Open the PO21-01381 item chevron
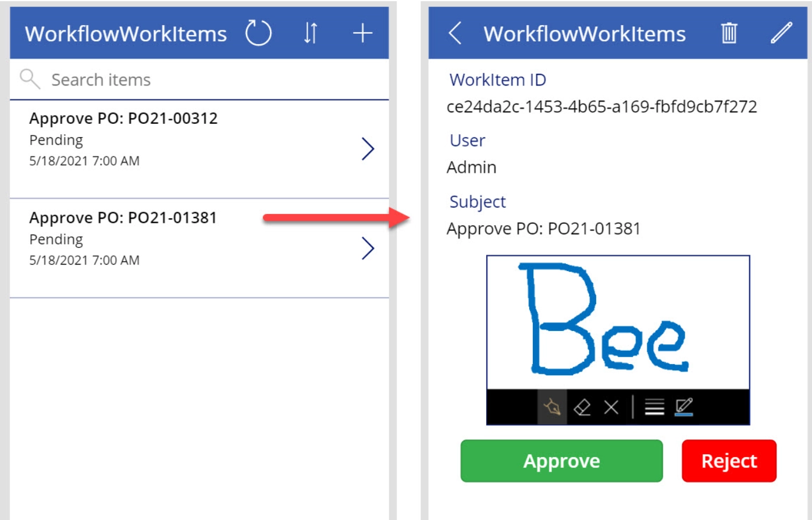 [x=368, y=248]
